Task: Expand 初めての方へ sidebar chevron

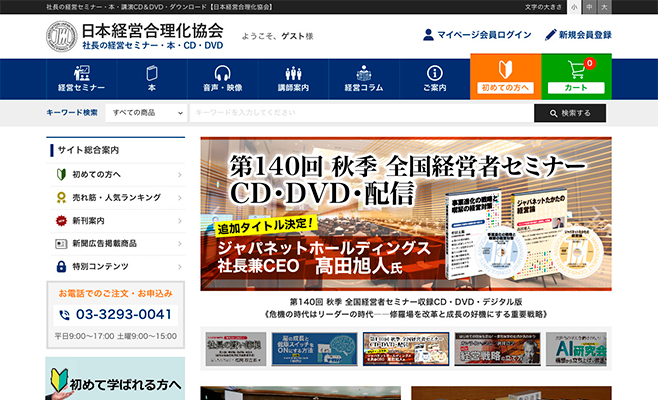Action: pyautogui.click(x=180, y=175)
